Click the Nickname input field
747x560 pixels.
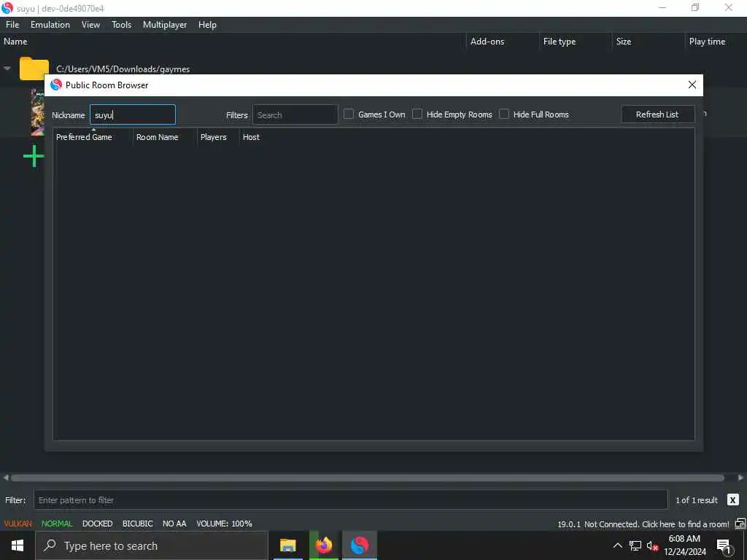point(133,114)
